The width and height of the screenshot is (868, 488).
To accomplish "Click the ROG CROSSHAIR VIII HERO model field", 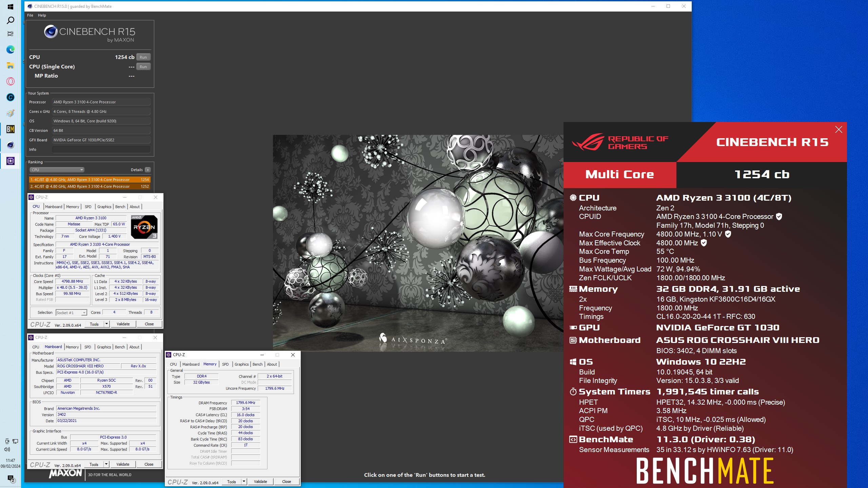I will [88, 366].
